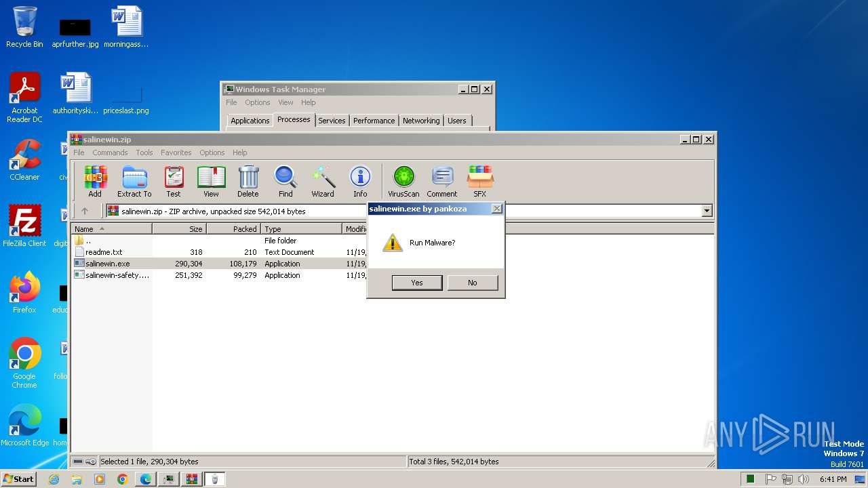Screen dimensions: 868x488
Task: Sort file list by Packed column
Action: tap(233, 229)
